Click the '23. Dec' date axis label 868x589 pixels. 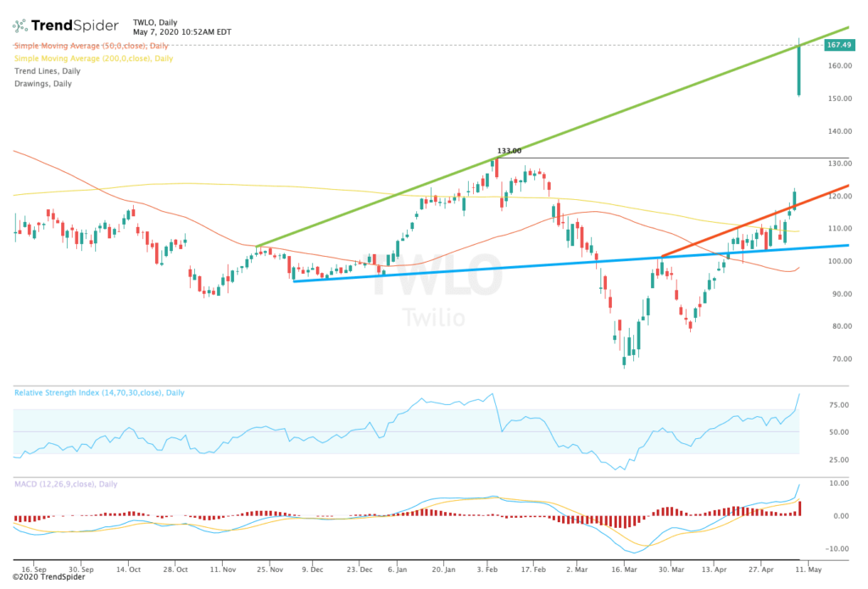[359, 569]
